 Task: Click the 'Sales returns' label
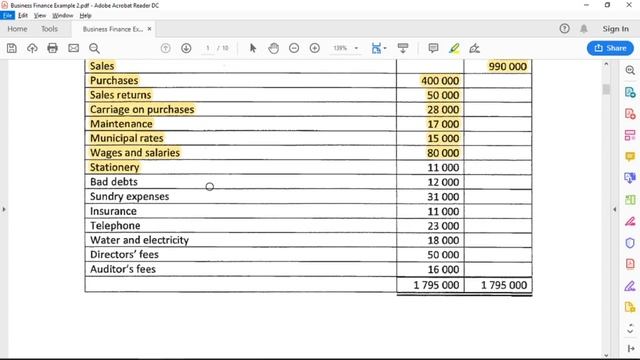pyautogui.click(x=120, y=95)
